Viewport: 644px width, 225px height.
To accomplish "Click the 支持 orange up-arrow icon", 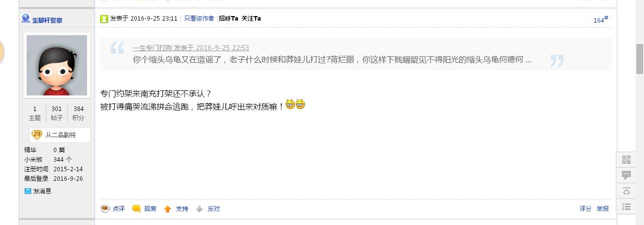I will 168,209.
